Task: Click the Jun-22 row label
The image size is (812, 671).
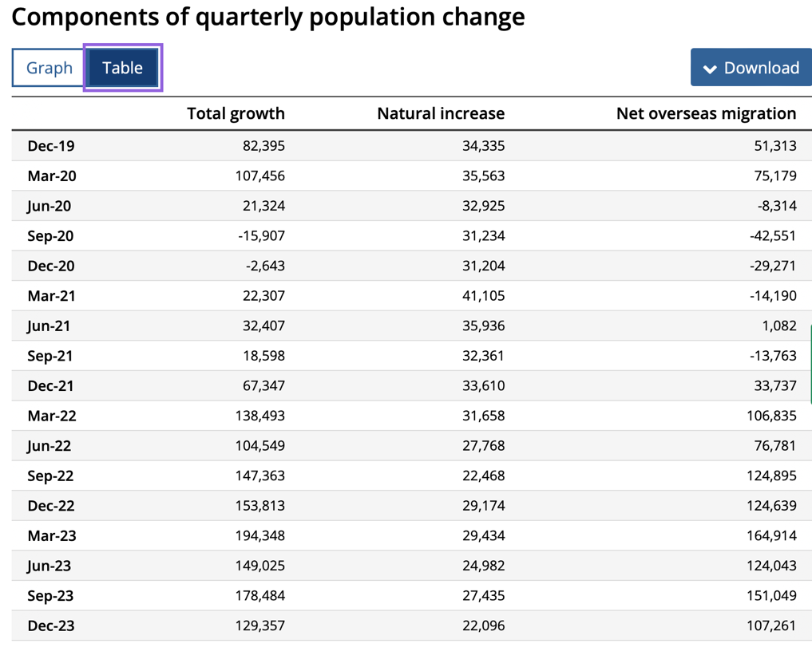Action: 50,445
